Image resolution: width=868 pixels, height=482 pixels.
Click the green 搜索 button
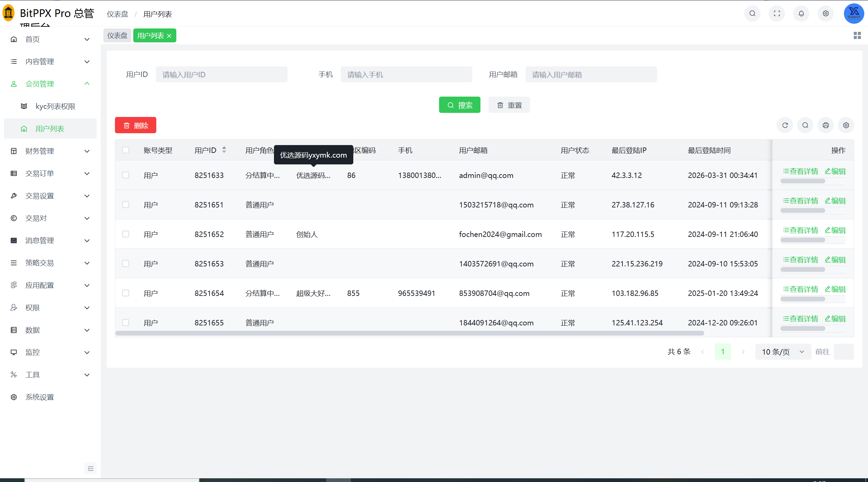click(x=459, y=105)
